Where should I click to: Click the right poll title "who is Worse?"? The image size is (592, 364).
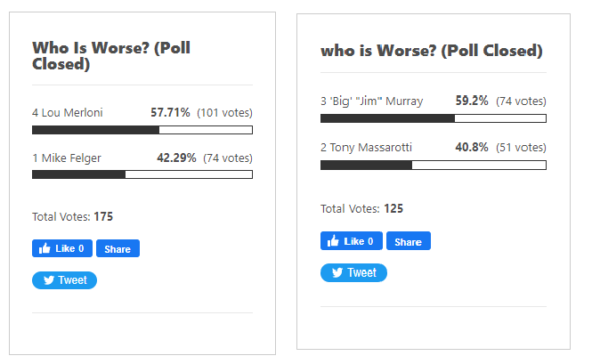tap(431, 51)
